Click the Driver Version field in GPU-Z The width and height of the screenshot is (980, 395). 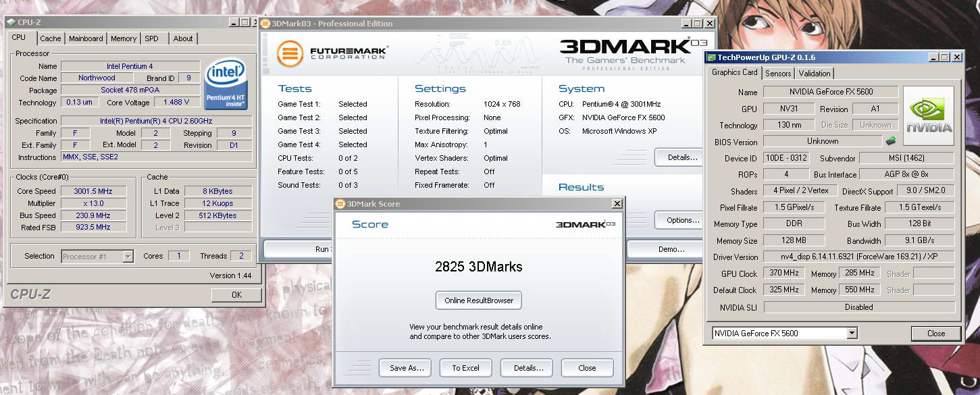pos(859,257)
